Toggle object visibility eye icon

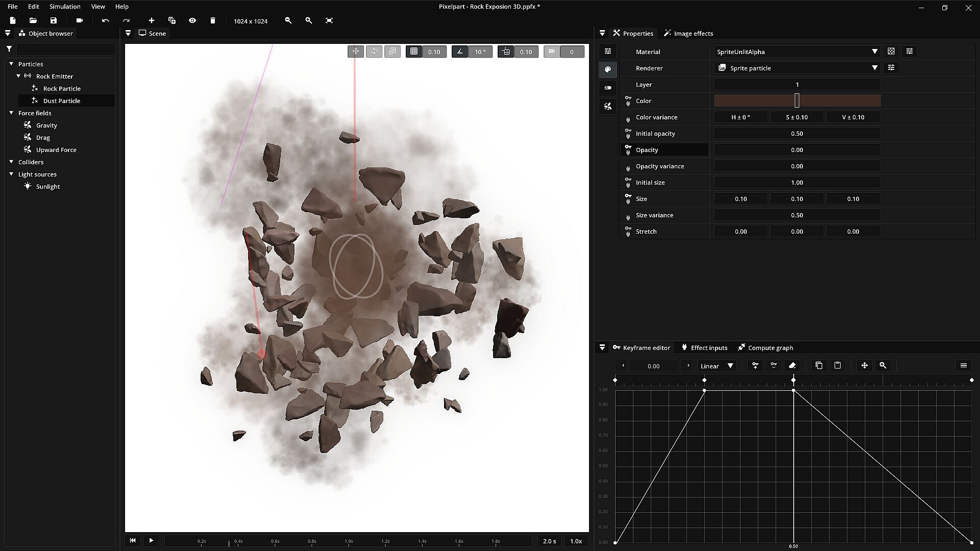192,20
